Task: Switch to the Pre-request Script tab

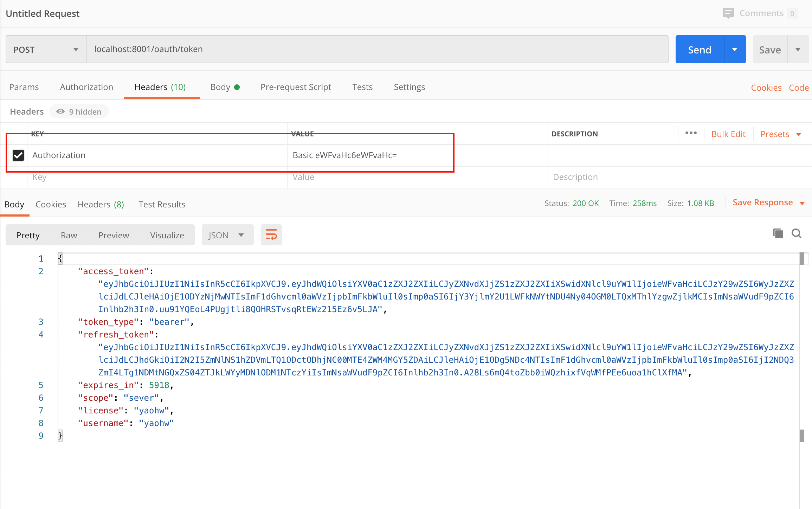Action: (296, 87)
